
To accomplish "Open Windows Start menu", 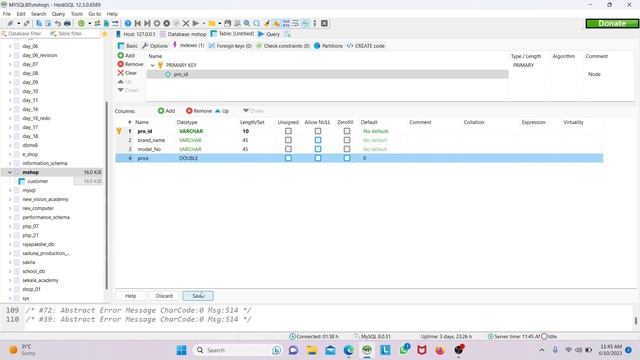I will coord(182,350).
